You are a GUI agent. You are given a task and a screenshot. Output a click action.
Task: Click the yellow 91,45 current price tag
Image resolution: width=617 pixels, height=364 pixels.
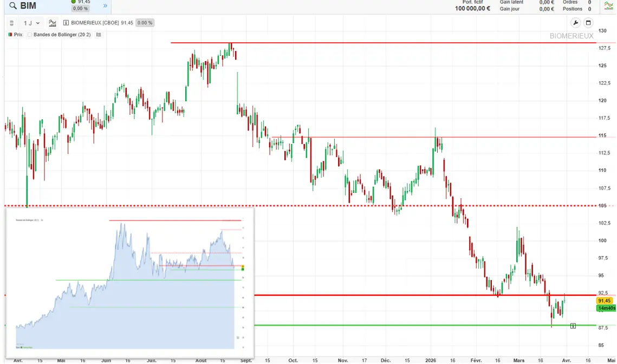pyautogui.click(x=605, y=301)
